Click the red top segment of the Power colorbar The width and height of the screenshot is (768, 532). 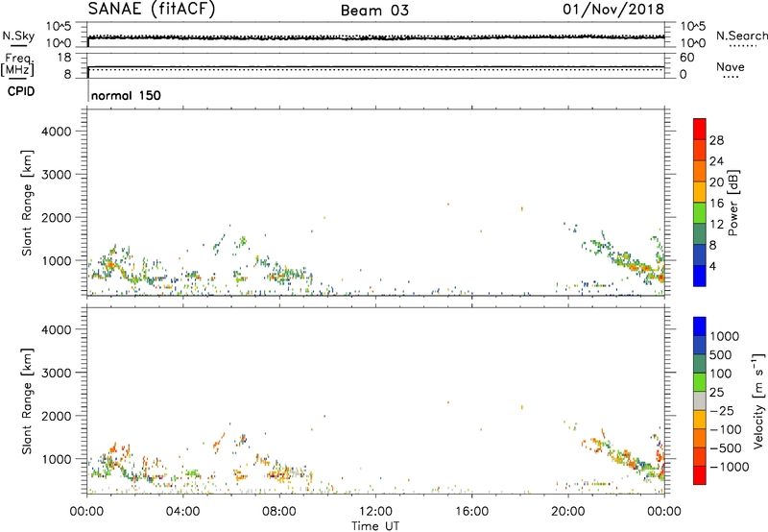tap(700, 129)
